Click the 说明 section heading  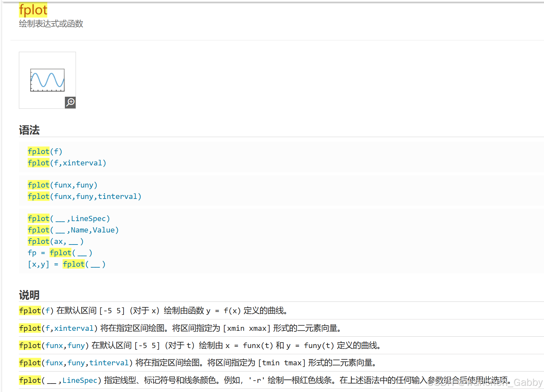click(29, 295)
